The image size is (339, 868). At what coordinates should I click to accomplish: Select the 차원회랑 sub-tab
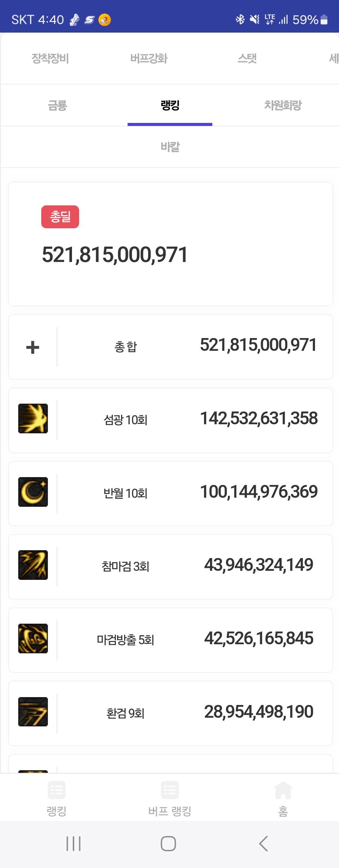(283, 105)
